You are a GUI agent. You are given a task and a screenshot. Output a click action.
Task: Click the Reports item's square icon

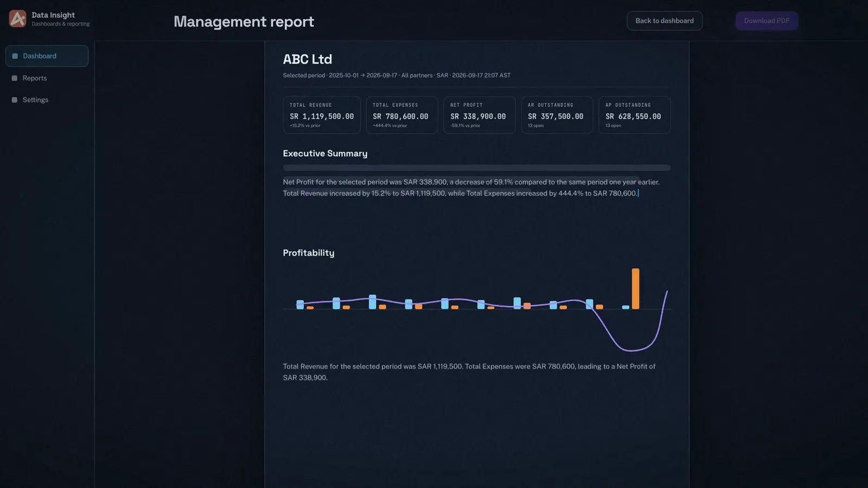click(15, 78)
